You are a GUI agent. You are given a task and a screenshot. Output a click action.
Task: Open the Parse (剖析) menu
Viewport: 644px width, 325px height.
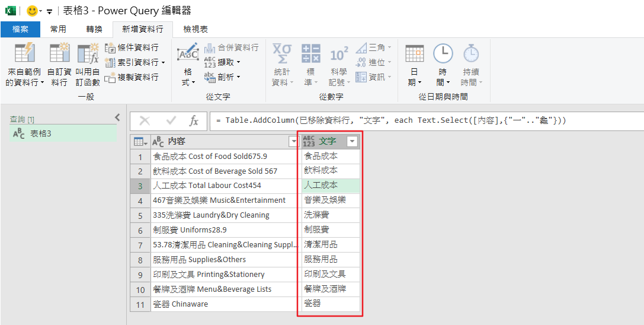click(x=222, y=77)
